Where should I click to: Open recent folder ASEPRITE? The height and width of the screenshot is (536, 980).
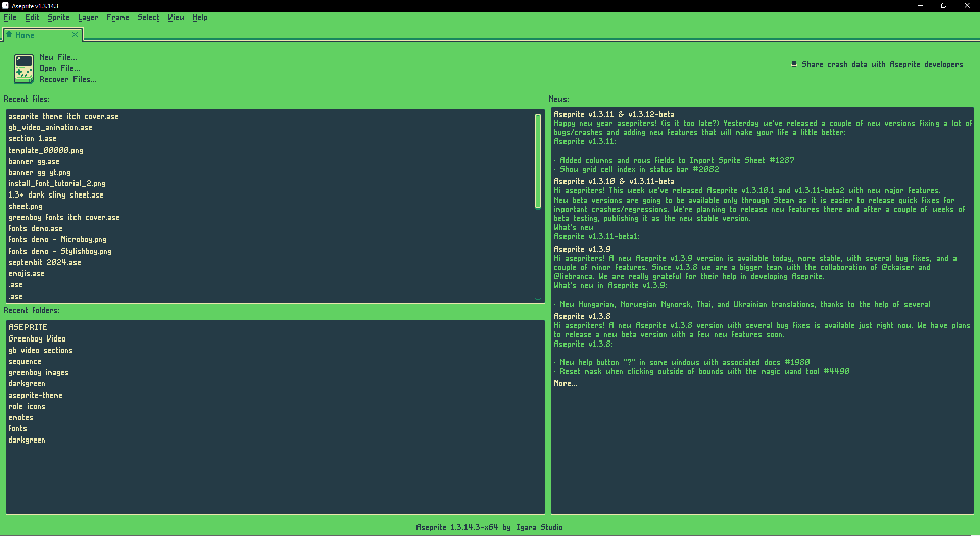point(28,328)
